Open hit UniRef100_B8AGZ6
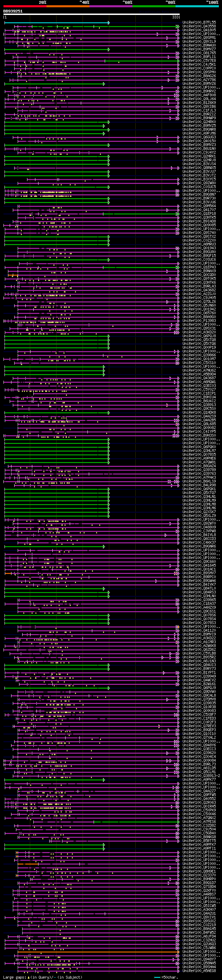This screenshot has height=980, width=222. point(199,76)
